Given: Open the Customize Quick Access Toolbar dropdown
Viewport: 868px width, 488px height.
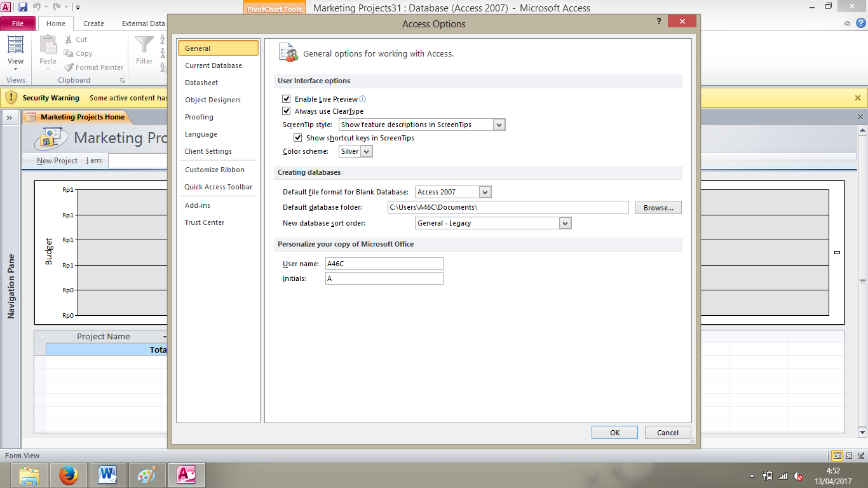Looking at the screenshot, I should tap(77, 8).
